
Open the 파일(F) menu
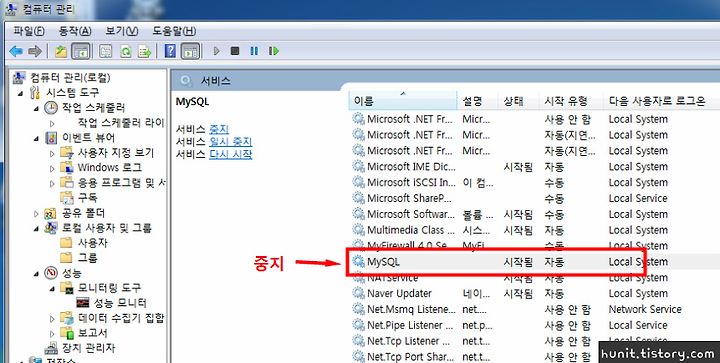click(28, 31)
